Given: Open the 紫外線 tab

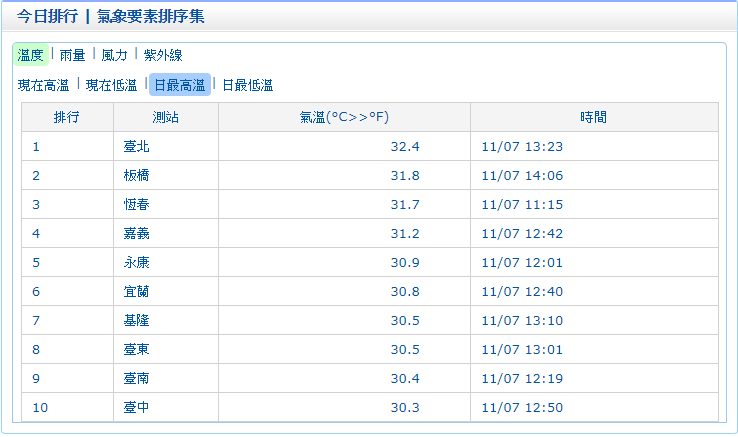Looking at the screenshot, I should 163,55.
